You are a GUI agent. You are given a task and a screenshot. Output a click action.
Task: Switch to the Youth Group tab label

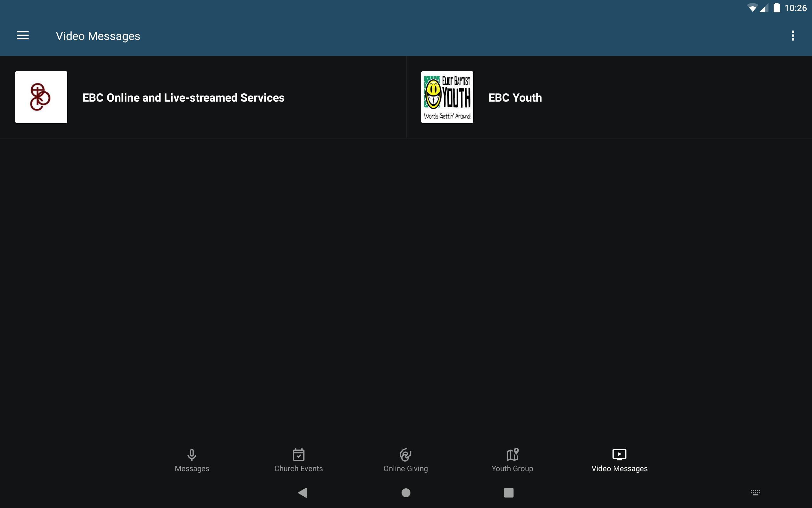click(x=512, y=468)
